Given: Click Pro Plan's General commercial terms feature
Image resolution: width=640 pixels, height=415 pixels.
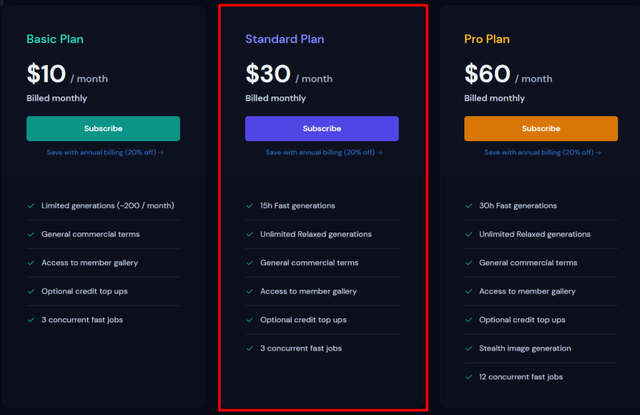Looking at the screenshot, I should [x=527, y=263].
